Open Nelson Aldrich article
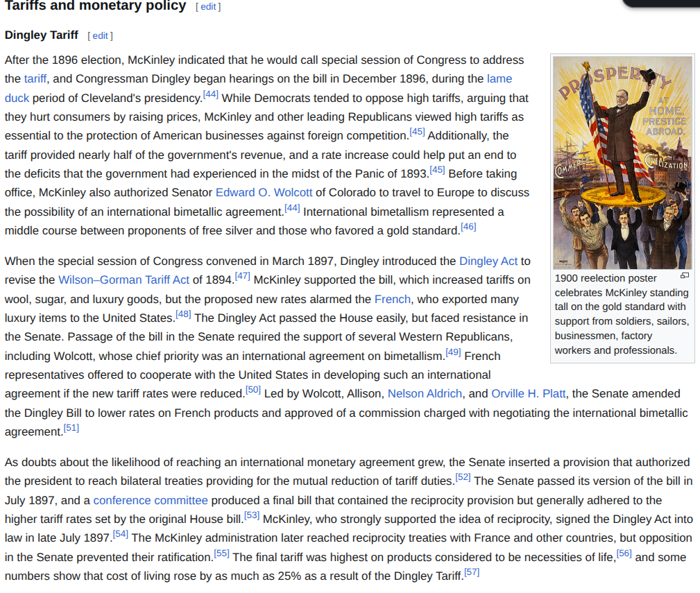 (x=425, y=394)
